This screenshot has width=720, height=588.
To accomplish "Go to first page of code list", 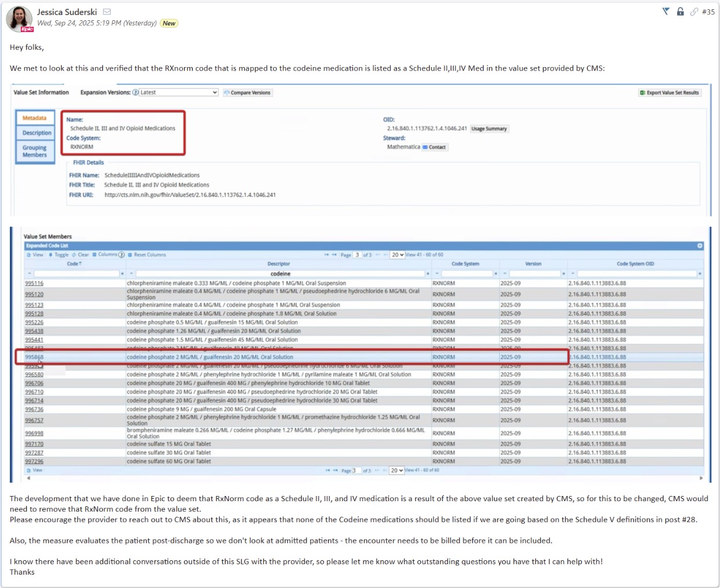I will pyautogui.click(x=326, y=255).
